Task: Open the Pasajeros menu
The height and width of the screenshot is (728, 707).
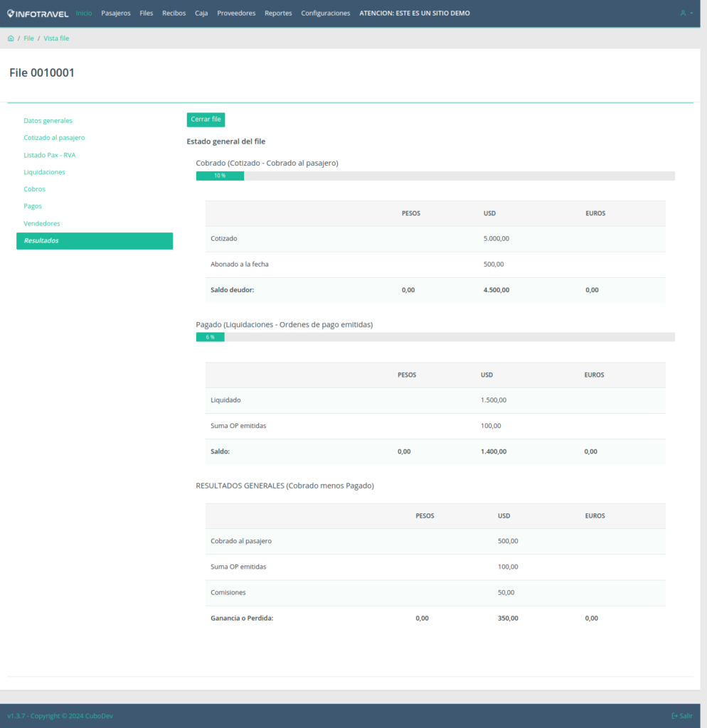Action: coord(116,13)
